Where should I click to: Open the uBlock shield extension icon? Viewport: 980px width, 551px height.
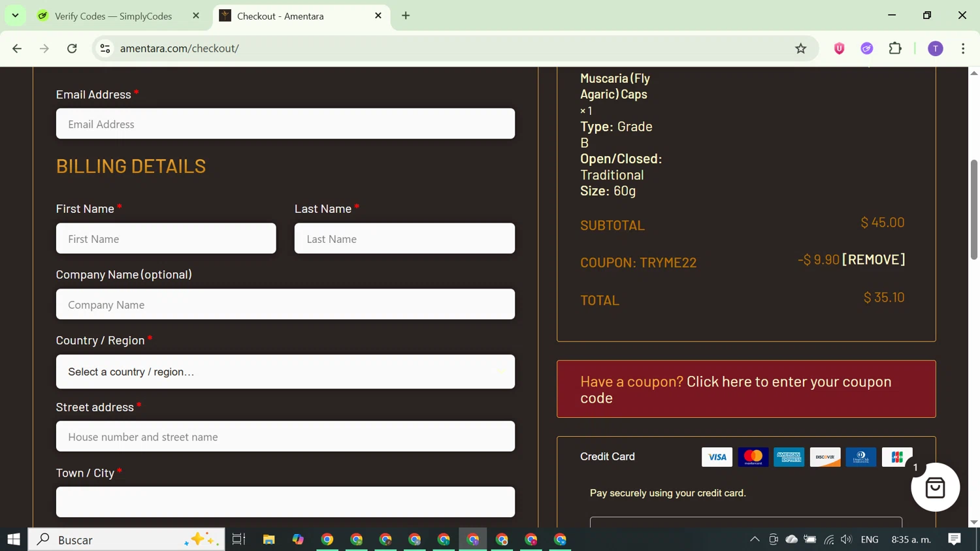840,48
